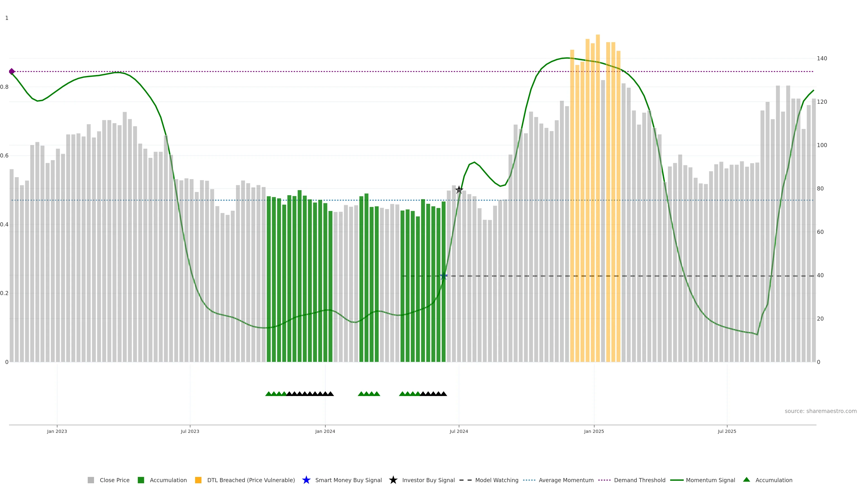This screenshot has height=488, width=868.
Task: Click the blue Smart Money star on chart
Action: (x=443, y=276)
